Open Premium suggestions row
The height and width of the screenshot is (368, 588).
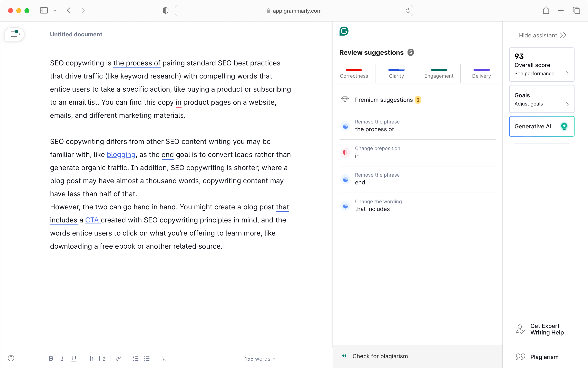pos(418,100)
